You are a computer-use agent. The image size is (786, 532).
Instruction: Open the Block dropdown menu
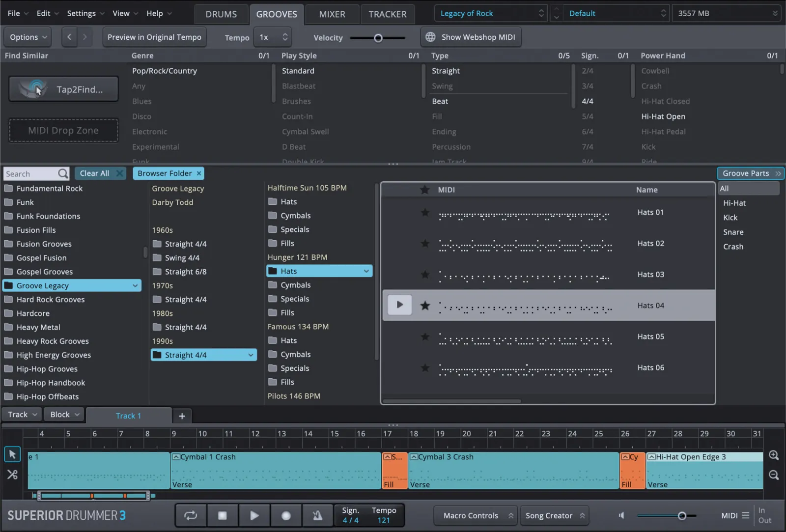tap(64, 415)
